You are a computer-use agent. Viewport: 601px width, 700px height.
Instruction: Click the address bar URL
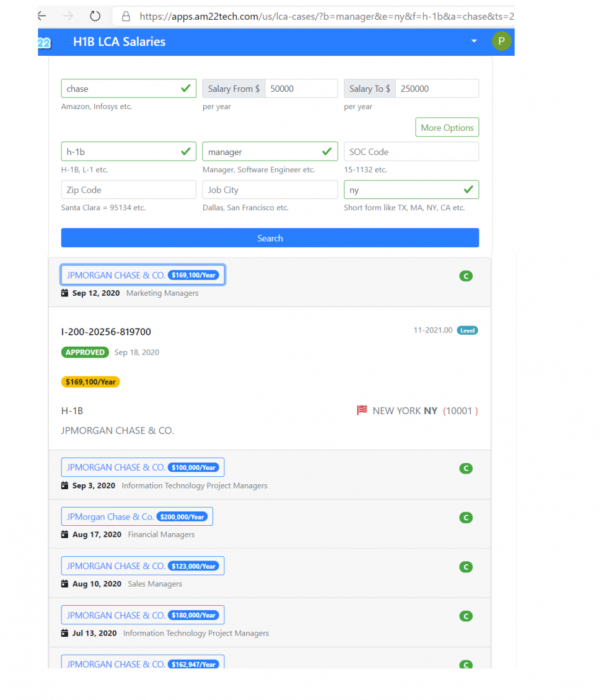tap(327, 17)
